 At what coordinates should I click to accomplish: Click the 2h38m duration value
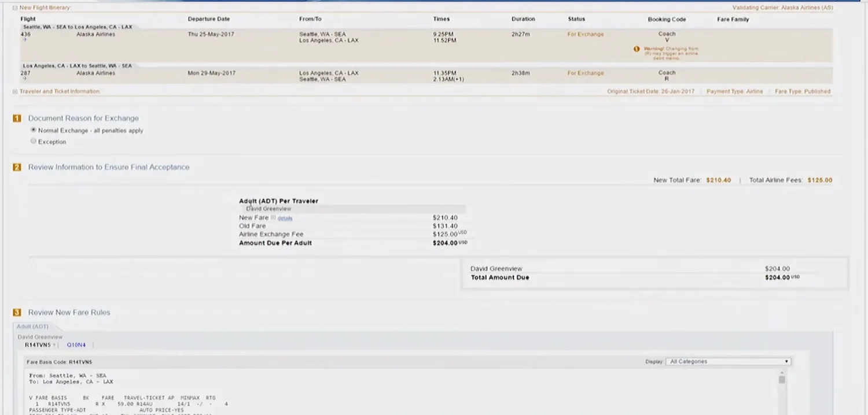click(x=520, y=73)
